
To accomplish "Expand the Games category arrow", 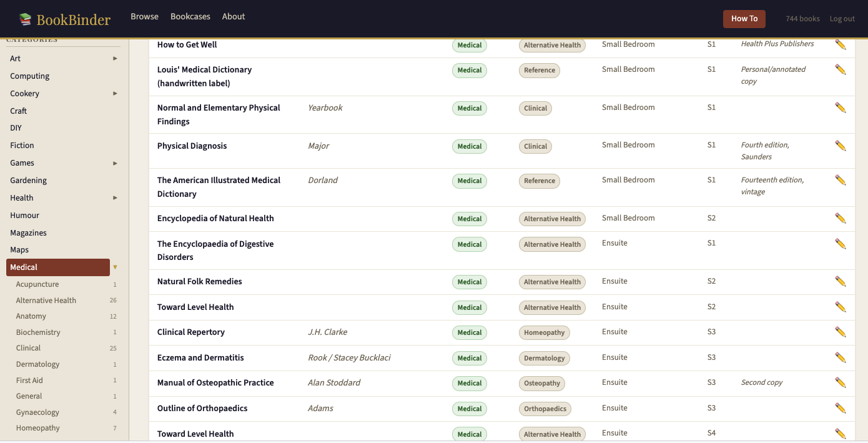I will click(x=115, y=163).
